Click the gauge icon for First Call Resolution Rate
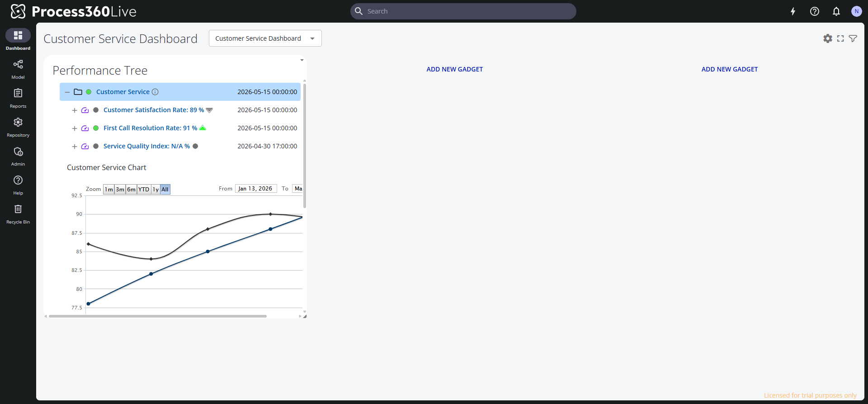Image resolution: width=868 pixels, height=404 pixels. coord(85,128)
